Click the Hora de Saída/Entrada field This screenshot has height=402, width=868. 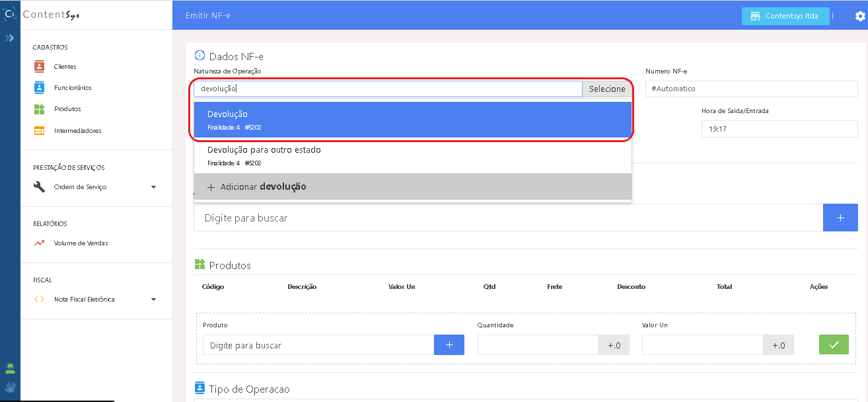(779, 130)
